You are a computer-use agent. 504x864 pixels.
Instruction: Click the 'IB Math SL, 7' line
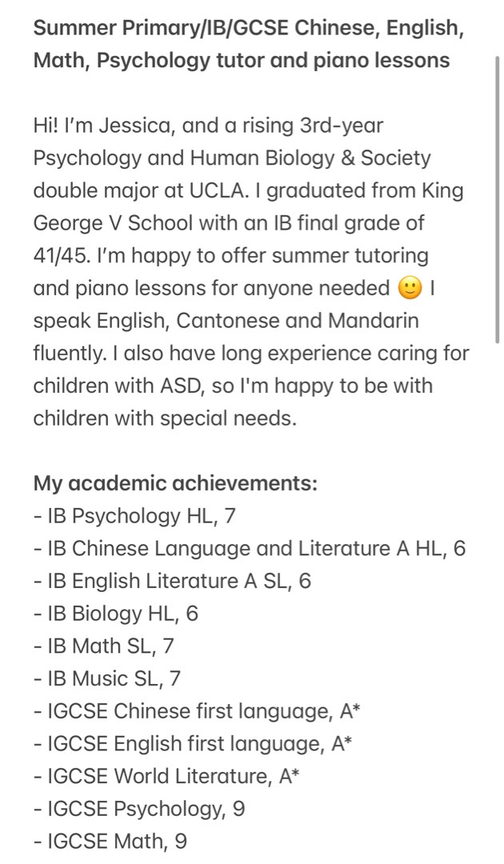click(103, 646)
